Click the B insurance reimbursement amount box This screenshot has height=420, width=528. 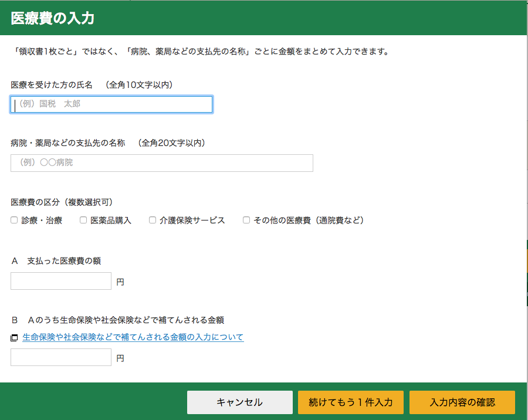61,357
